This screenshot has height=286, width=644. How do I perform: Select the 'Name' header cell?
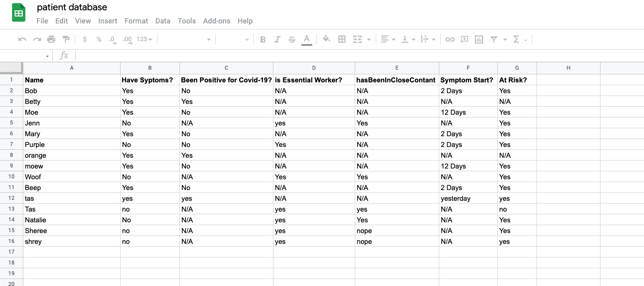coord(72,80)
